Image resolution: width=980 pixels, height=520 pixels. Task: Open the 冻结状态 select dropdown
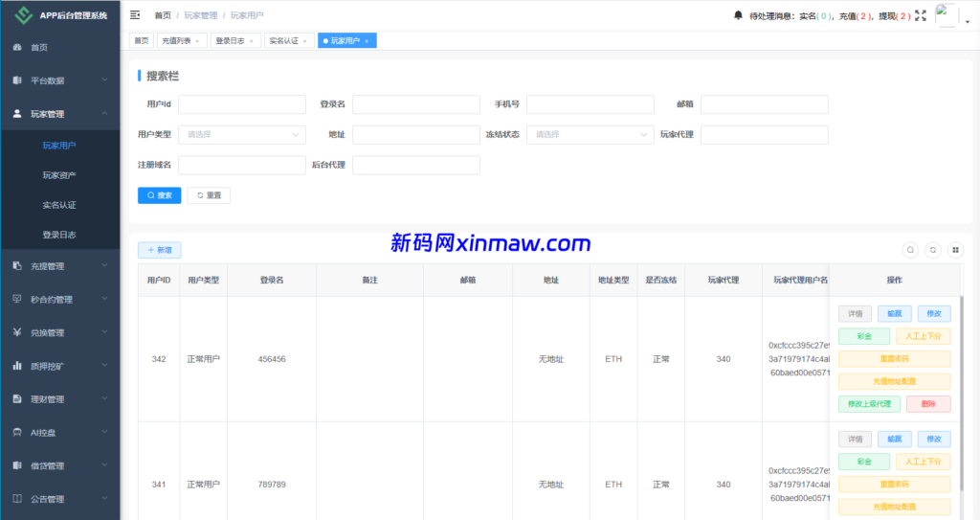[590, 134]
